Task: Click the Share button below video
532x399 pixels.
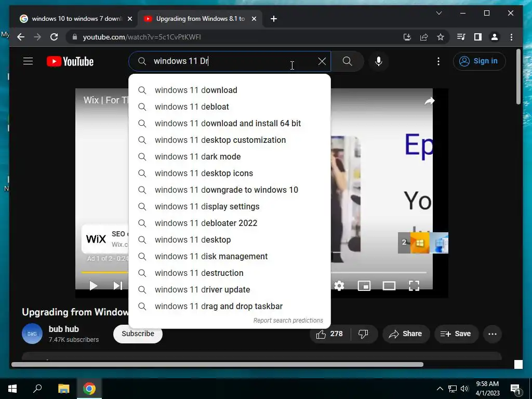Action: 406,334
